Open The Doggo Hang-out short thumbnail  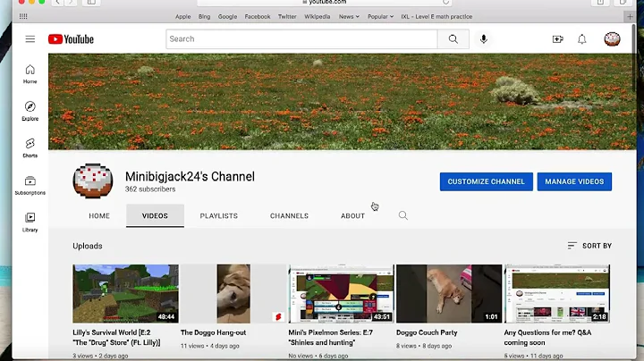click(233, 294)
